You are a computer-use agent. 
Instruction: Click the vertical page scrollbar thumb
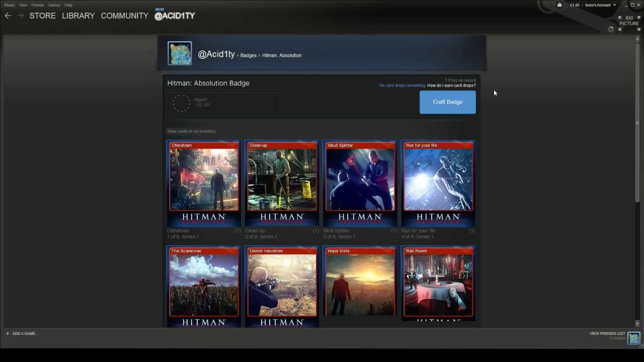pyautogui.click(x=637, y=123)
